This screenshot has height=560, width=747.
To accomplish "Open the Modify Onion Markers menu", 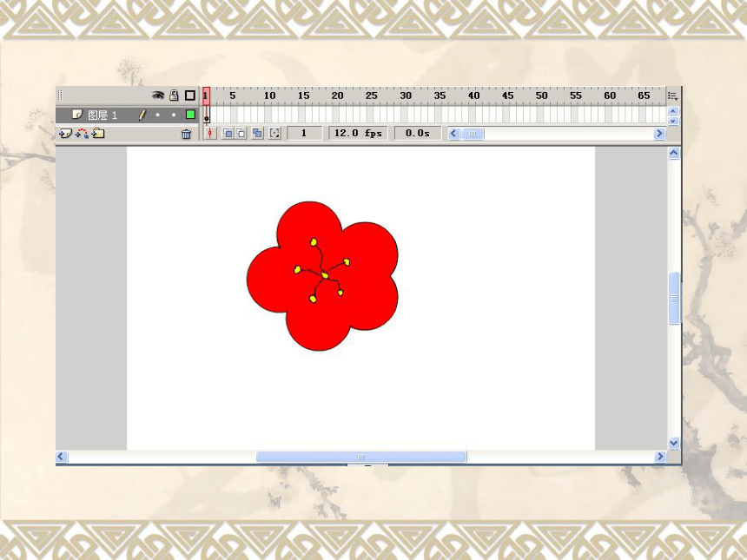I will pos(274,134).
